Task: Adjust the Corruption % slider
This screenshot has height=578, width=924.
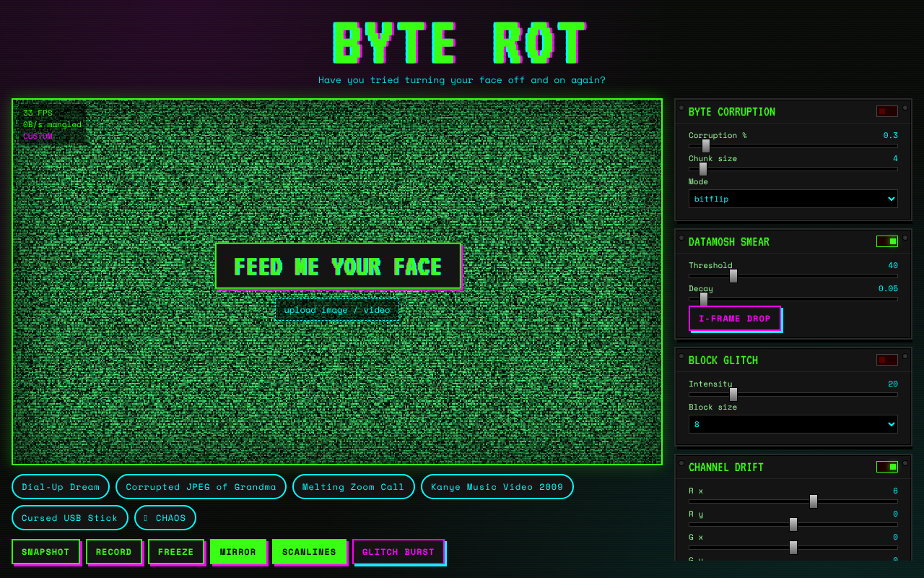Action: pyautogui.click(x=793, y=146)
